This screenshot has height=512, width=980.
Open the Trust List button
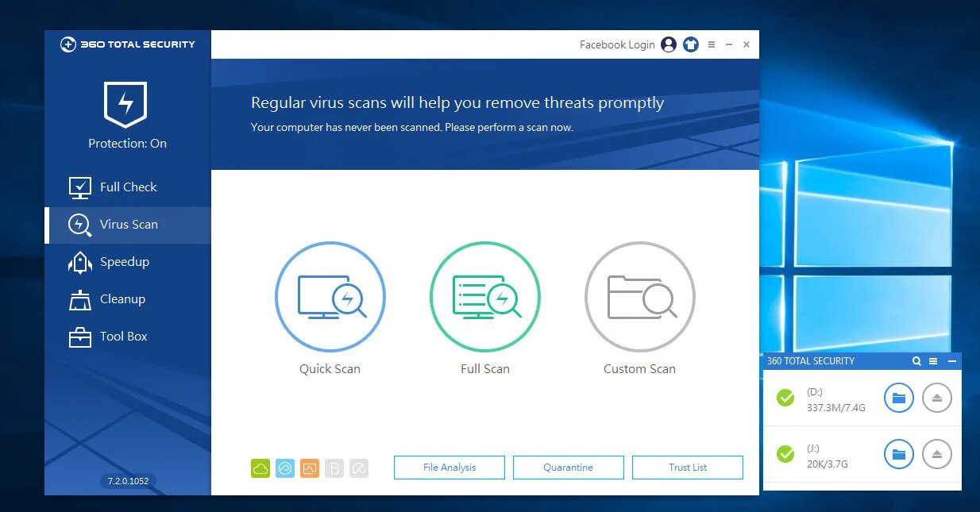tap(688, 468)
